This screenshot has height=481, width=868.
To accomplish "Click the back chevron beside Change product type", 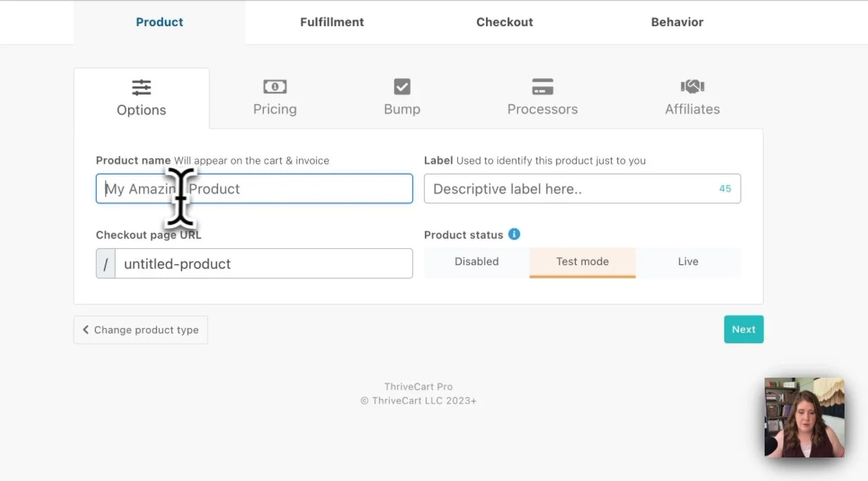I will pyautogui.click(x=85, y=329).
